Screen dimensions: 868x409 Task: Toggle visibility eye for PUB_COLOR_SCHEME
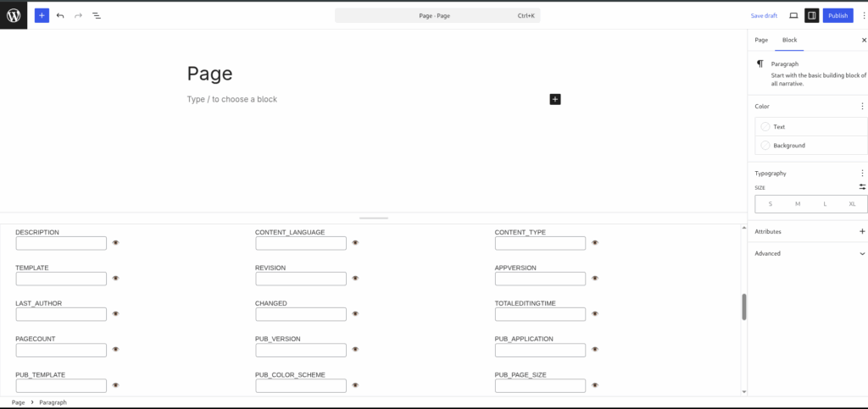pos(355,385)
